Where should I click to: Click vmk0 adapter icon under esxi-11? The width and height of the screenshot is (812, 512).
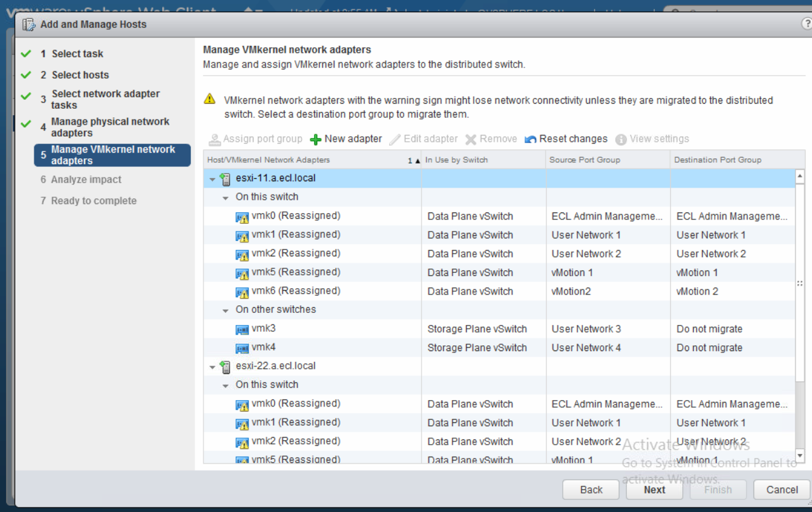(x=242, y=218)
